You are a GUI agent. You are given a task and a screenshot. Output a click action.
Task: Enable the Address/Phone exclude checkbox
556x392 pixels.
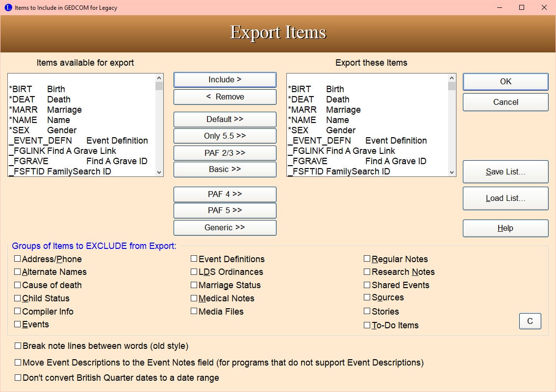pyautogui.click(x=18, y=259)
